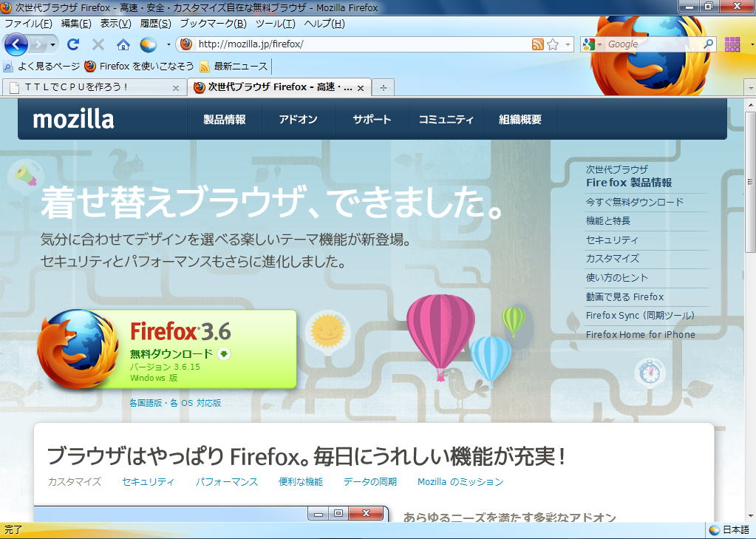This screenshot has height=539, width=756.
Task: Subscribe using the orange RSS feed icon
Action: (x=537, y=44)
